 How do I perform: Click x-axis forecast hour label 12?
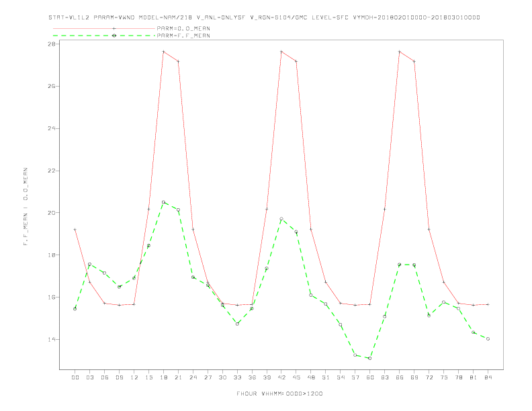[134, 377]
